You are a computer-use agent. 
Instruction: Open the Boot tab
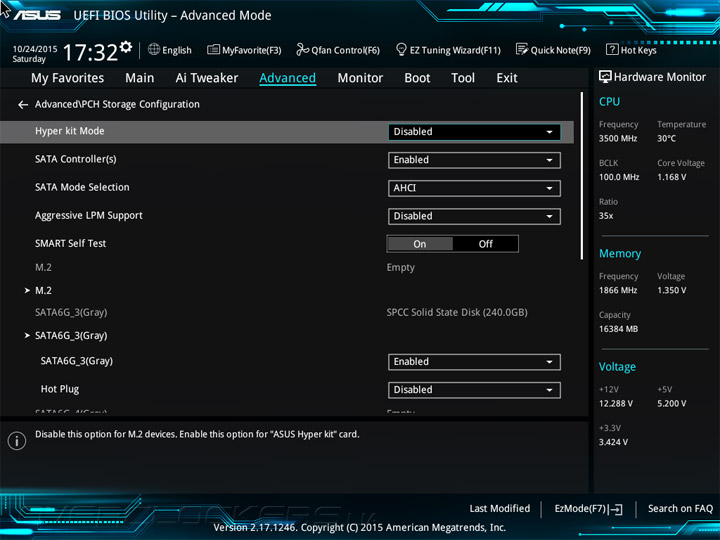tap(417, 78)
